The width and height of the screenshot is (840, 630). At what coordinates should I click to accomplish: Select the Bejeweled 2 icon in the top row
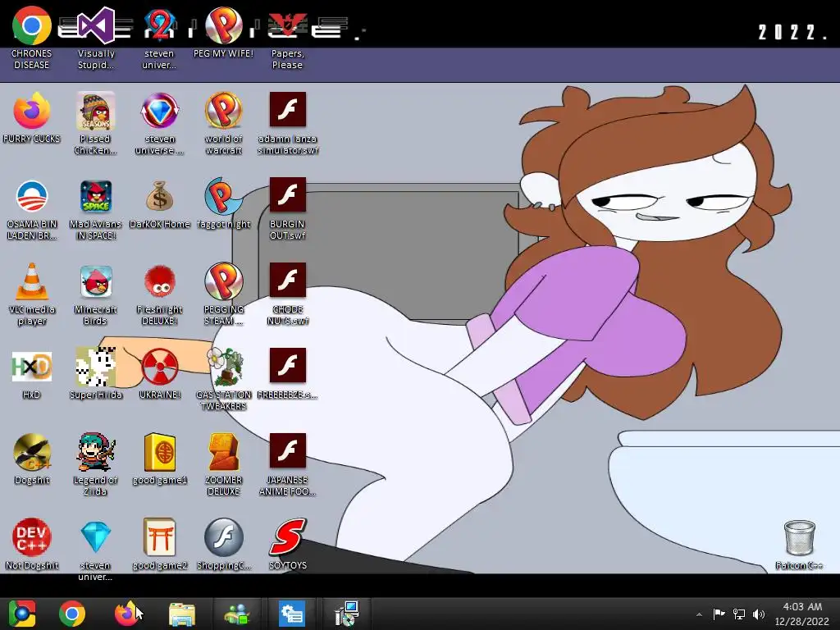click(x=160, y=25)
